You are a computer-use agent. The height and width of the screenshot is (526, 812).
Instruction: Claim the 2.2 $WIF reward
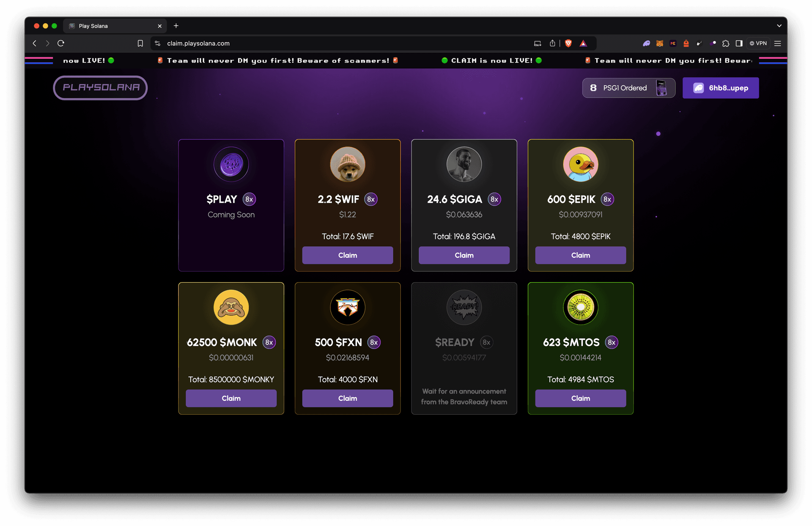pos(347,255)
